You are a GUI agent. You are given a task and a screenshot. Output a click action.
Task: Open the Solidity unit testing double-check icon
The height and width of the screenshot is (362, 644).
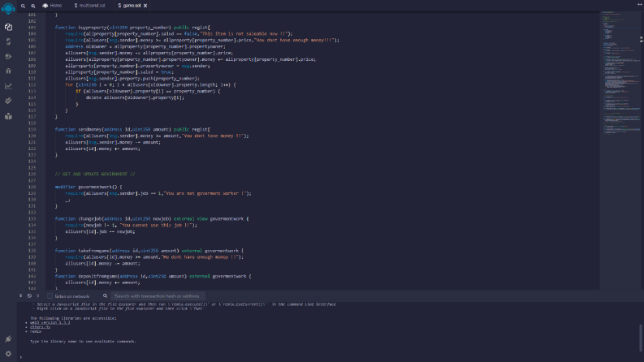(x=8, y=101)
